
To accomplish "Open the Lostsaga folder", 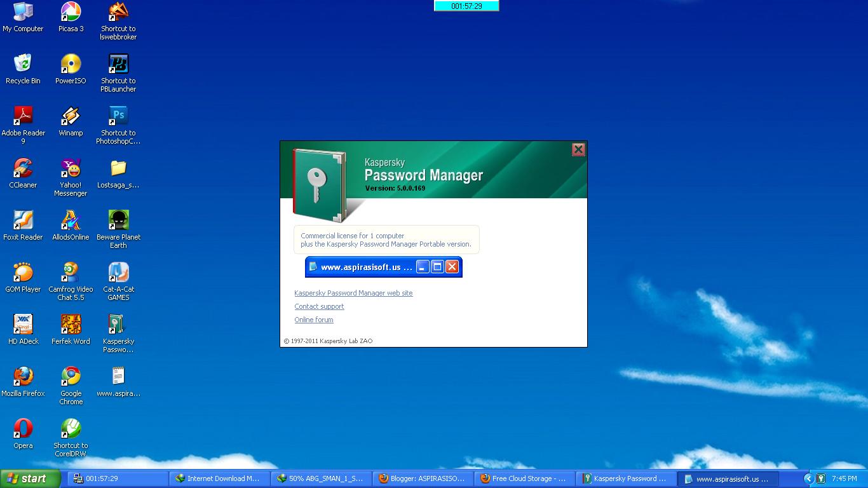I will [118, 173].
